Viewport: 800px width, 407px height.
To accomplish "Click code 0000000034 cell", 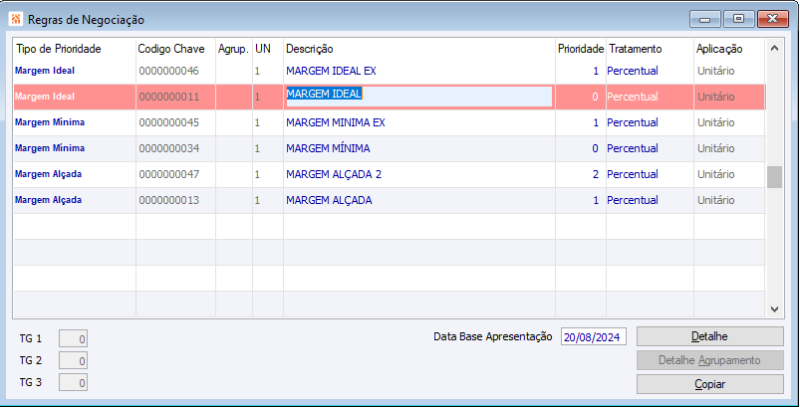I will (176, 148).
